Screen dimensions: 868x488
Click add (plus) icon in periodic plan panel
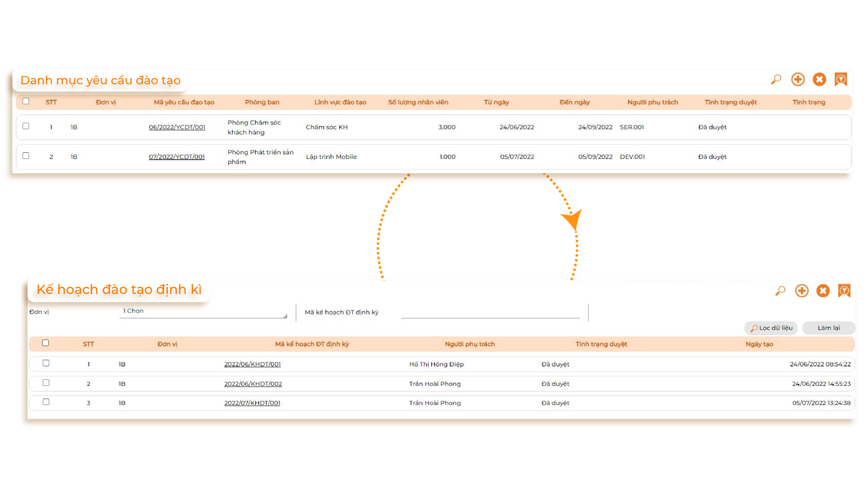(x=802, y=291)
